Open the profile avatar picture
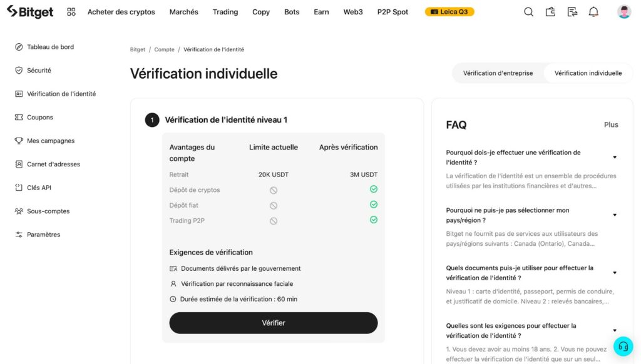The width and height of the screenshot is (641, 364). [x=623, y=11]
